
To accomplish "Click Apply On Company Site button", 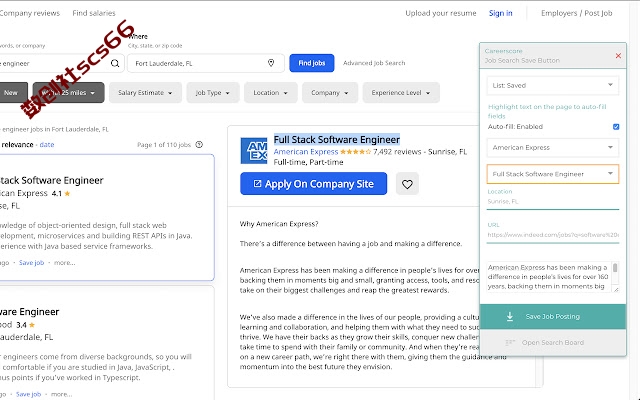I will [x=313, y=184].
